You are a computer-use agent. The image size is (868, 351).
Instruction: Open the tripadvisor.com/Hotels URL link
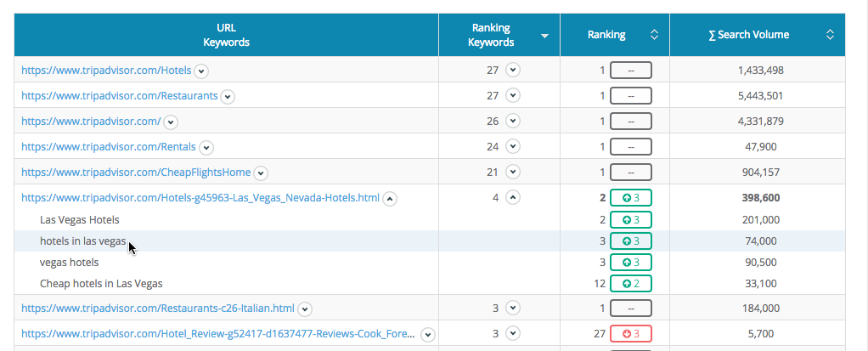click(x=106, y=71)
